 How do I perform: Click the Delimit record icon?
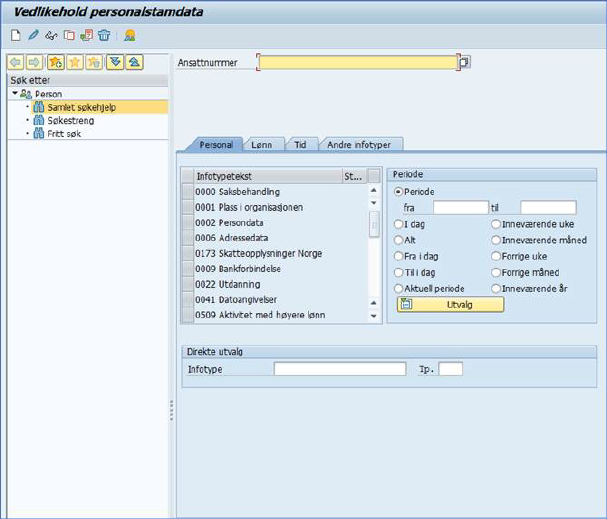[86, 36]
